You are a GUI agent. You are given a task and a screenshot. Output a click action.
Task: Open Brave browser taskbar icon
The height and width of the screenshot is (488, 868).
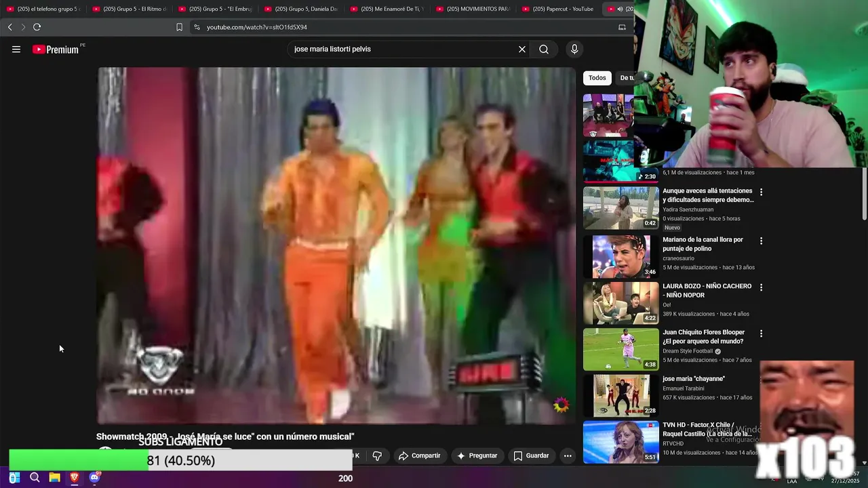(75, 478)
